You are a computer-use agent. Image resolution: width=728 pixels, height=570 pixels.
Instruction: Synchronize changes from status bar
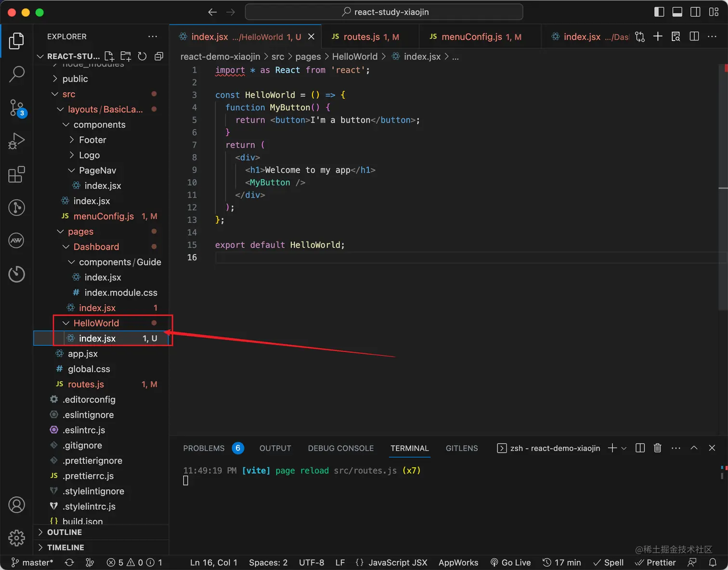tap(69, 562)
